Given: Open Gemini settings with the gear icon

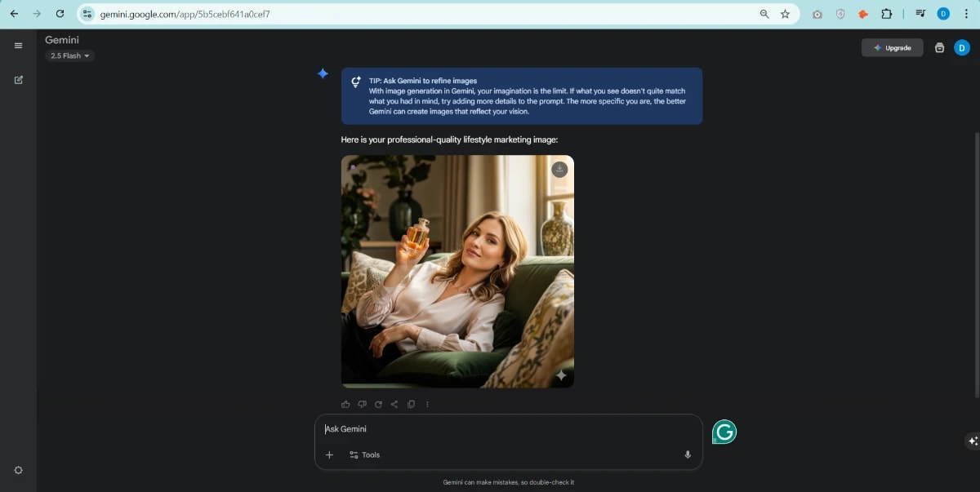Looking at the screenshot, I should (18, 470).
